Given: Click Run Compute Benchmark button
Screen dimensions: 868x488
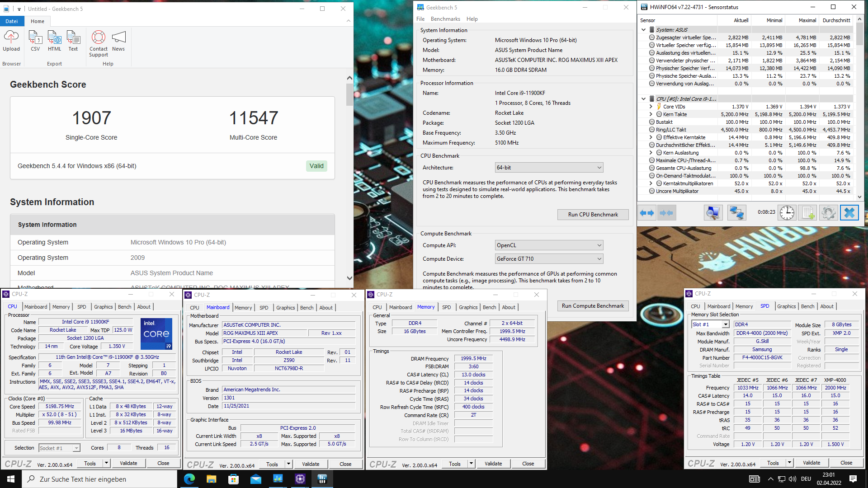Looking at the screenshot, I should 593,306.
